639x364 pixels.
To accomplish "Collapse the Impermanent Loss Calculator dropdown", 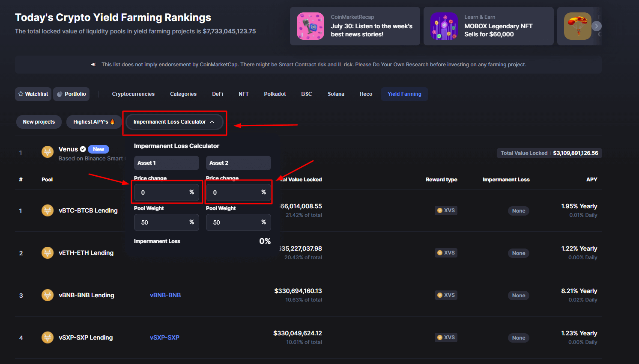I will pyautogui.click(x=174, y=122).
